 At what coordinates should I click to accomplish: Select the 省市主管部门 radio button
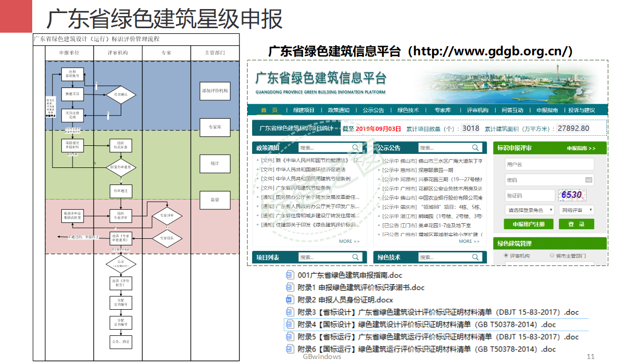(552, 255)
